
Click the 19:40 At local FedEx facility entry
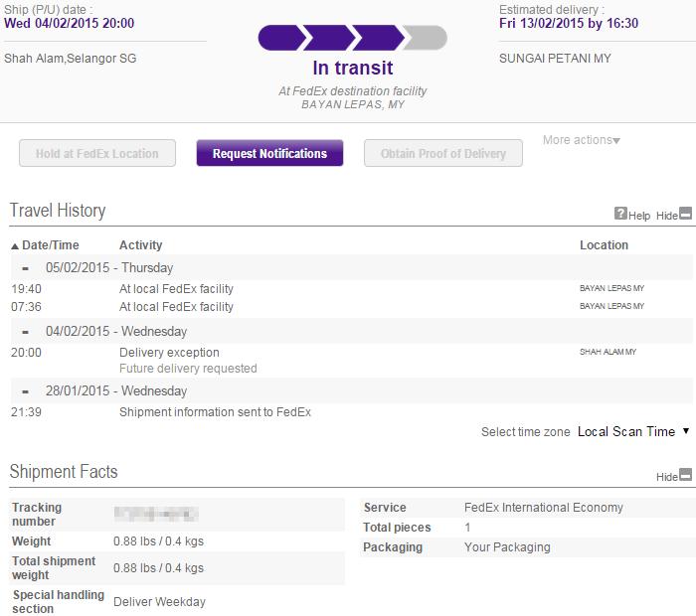[x=176, y=289]
